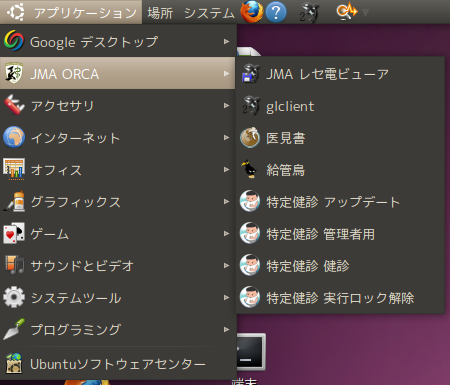Expand グラフィックス submenu arrow
Viewport: 450px width, 385px height.
(x=227, y=201)
